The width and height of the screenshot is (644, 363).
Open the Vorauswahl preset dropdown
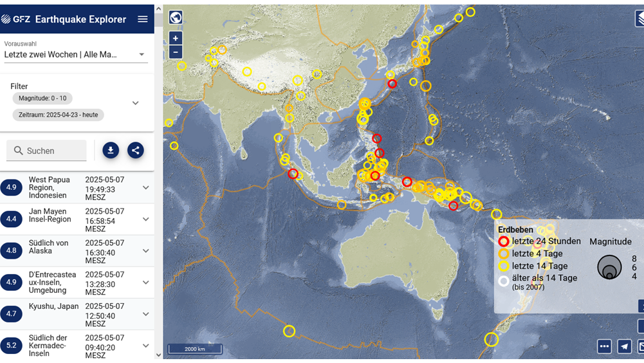coord(76,55)
